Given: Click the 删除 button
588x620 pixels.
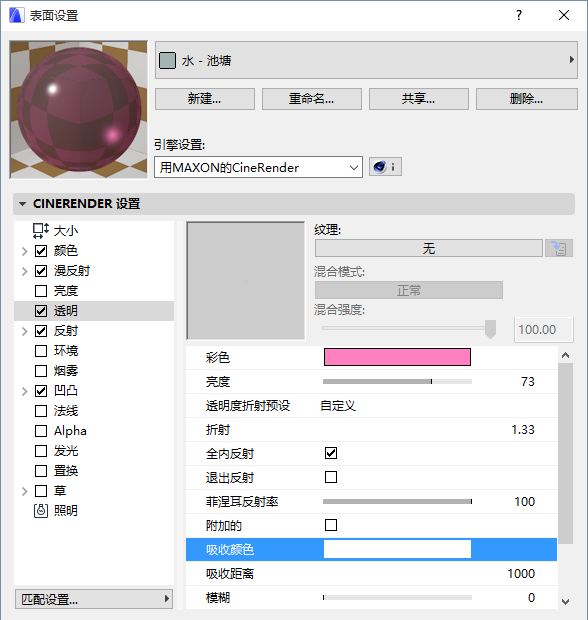Looking at the screenshot, I should [x=527, y=99].
